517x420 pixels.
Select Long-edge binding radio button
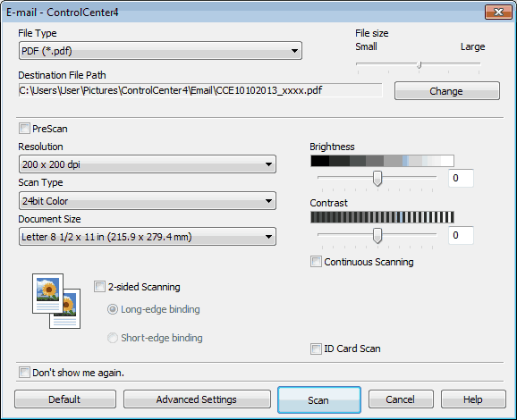pyautogui.click(x=113, y=309)
